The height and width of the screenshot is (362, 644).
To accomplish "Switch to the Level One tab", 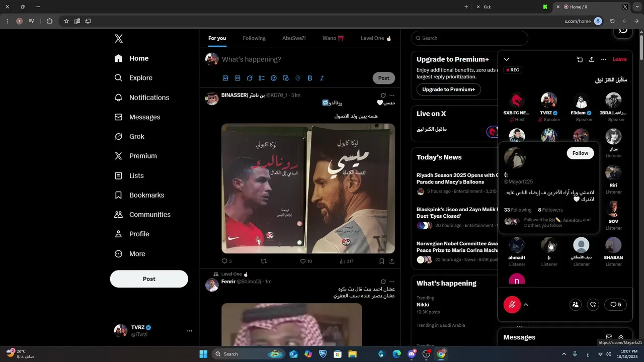I will [376, 38].
